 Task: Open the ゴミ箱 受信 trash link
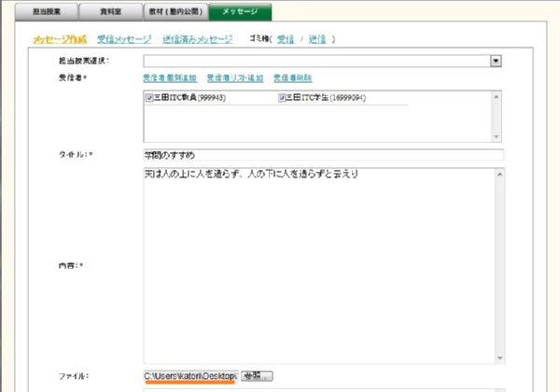(x=287, y=39)
